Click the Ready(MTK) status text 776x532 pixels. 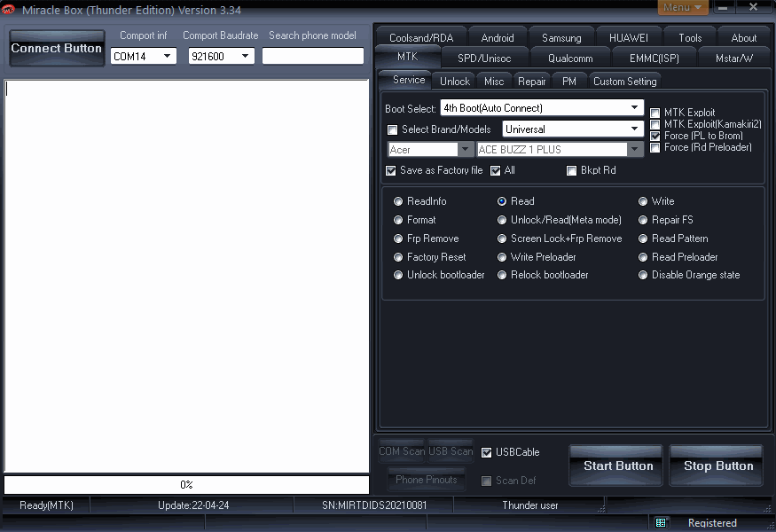[x=46, y=505]
